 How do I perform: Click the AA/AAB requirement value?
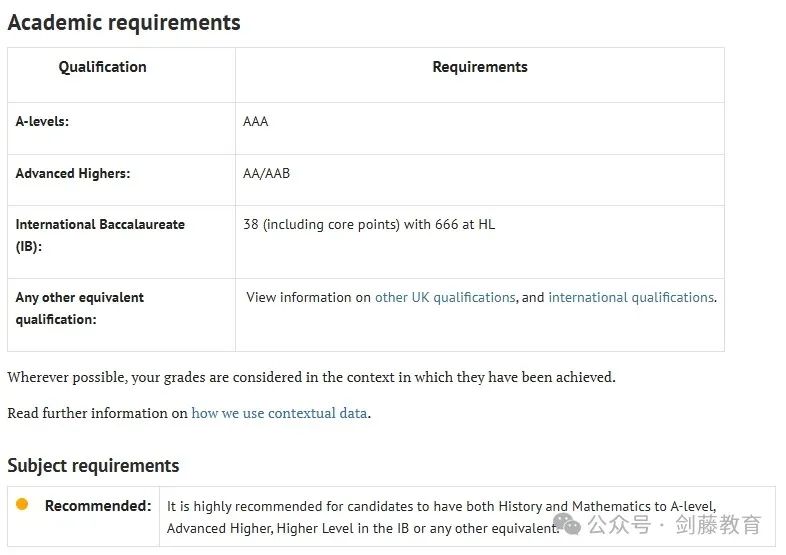click(x=266, y=173)
